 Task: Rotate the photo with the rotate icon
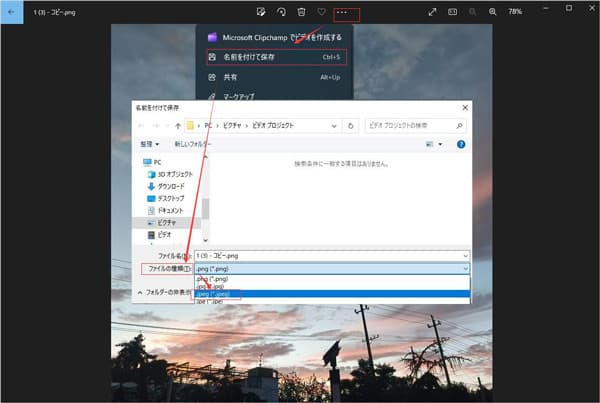point(281,11)
